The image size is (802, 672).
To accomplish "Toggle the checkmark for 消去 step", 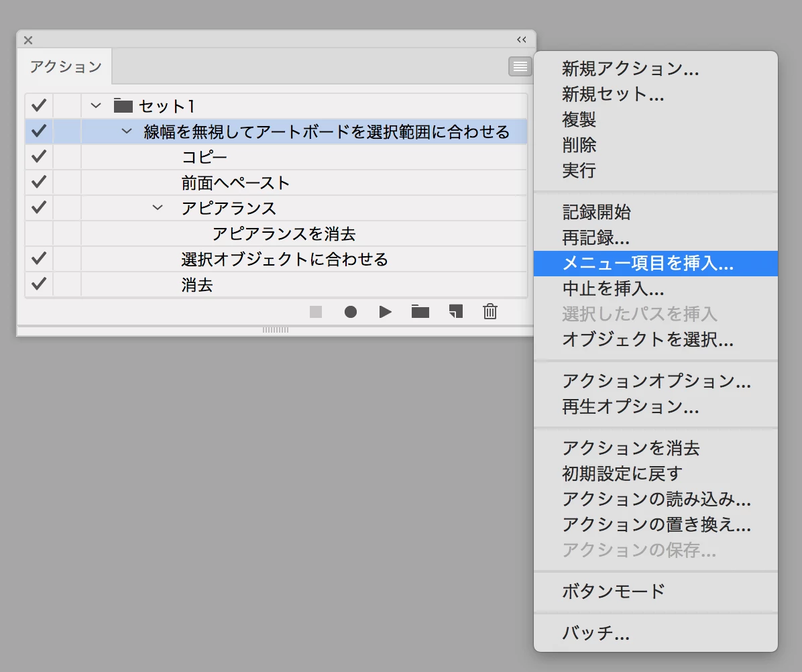I will click(x=39, y=284).
